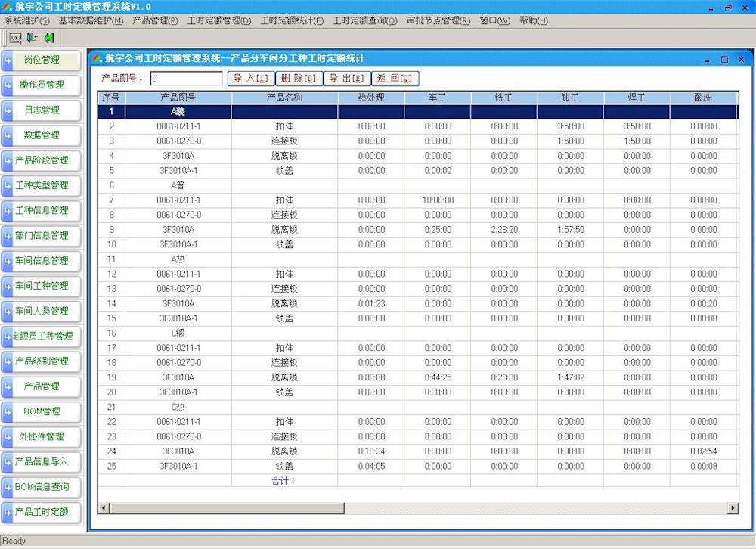Select row 21 labeled C热
Image resolution: width=756 pixels, height=549 pixels.
tap(417, 407)
